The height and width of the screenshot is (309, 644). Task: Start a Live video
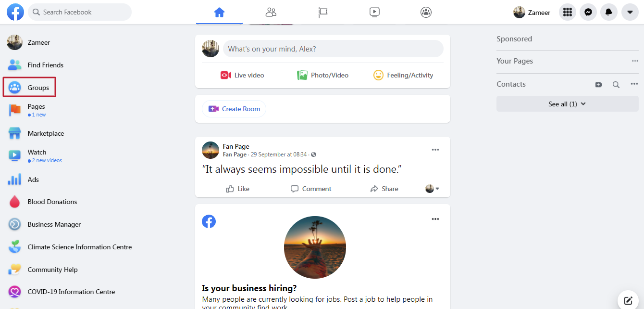[x=242, y=75]
